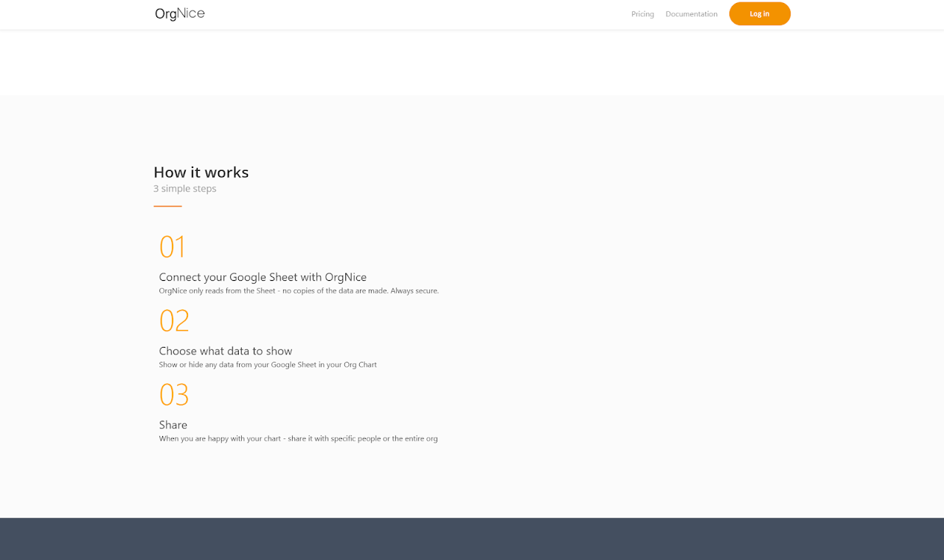This screenshot has height=560, width=944.
Task: Click the step number 01
Action: (x=173, y=247)
